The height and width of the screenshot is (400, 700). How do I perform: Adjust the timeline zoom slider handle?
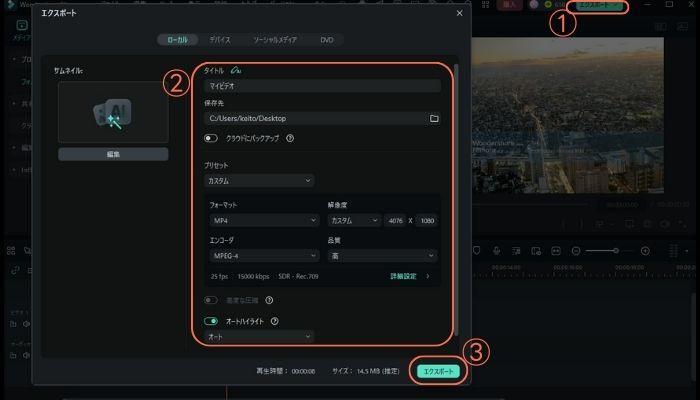616,251
